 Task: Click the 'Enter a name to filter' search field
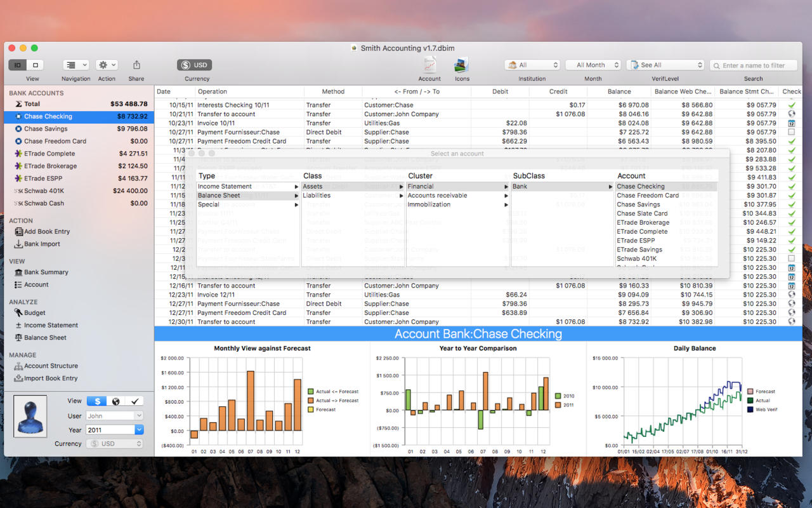pos(754,65)
